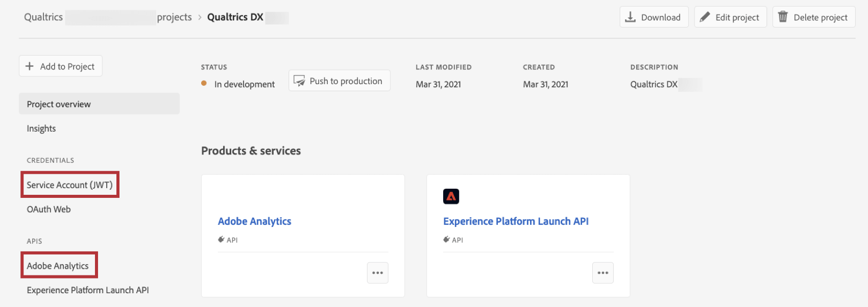Click the plug API icon on Launch API card
The height and width of the screenshot is (307, 868).
click(446, 239)
